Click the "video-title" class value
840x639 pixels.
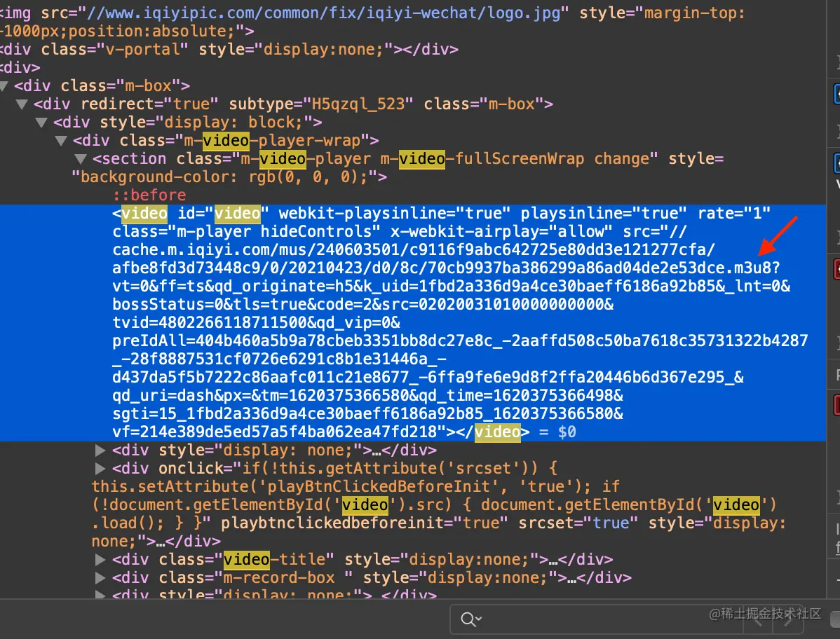pos(274,560)
